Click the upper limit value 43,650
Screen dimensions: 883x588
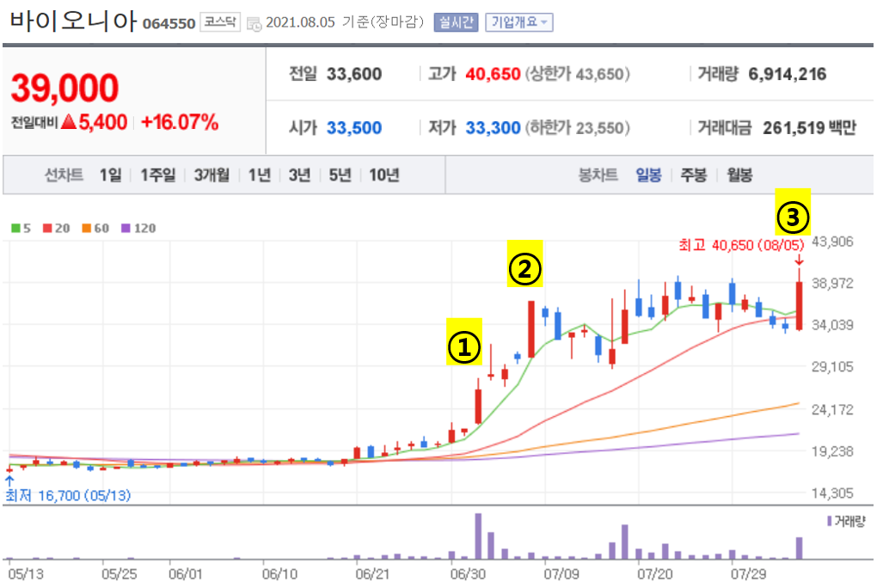pyautogui.click(x=599, y=74)
